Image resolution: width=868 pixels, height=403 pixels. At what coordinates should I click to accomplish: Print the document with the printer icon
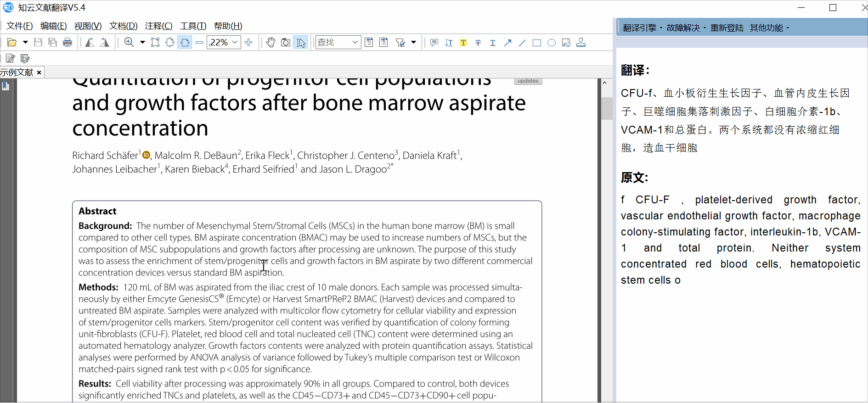68,43
